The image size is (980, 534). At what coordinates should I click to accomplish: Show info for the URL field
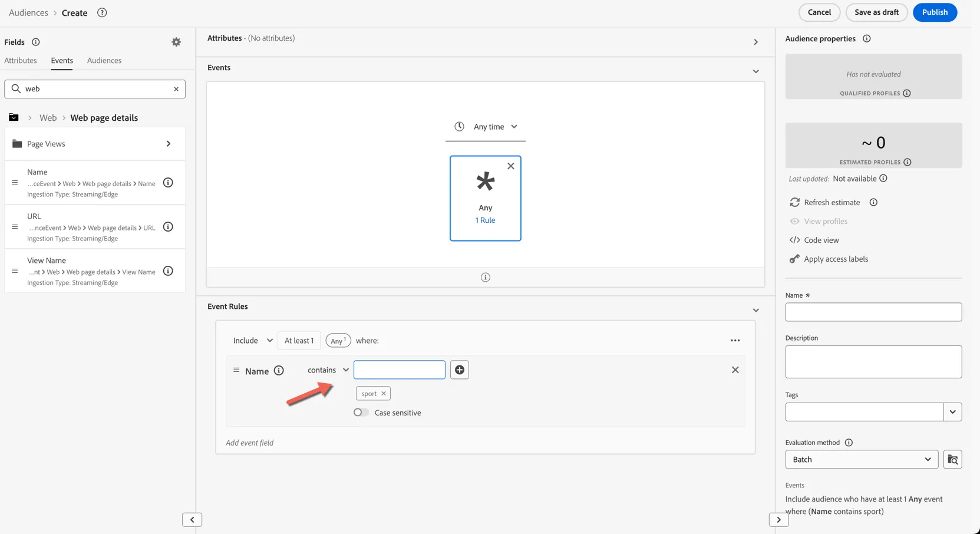[x=168, y=227]
